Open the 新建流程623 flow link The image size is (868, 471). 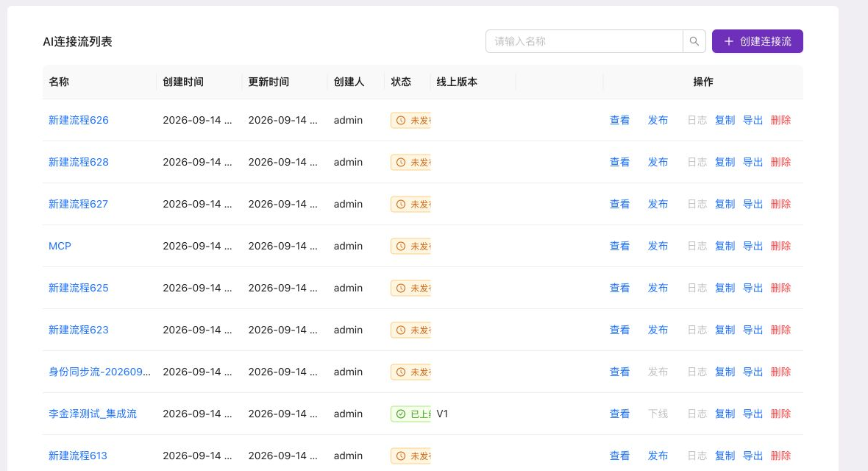79,330
